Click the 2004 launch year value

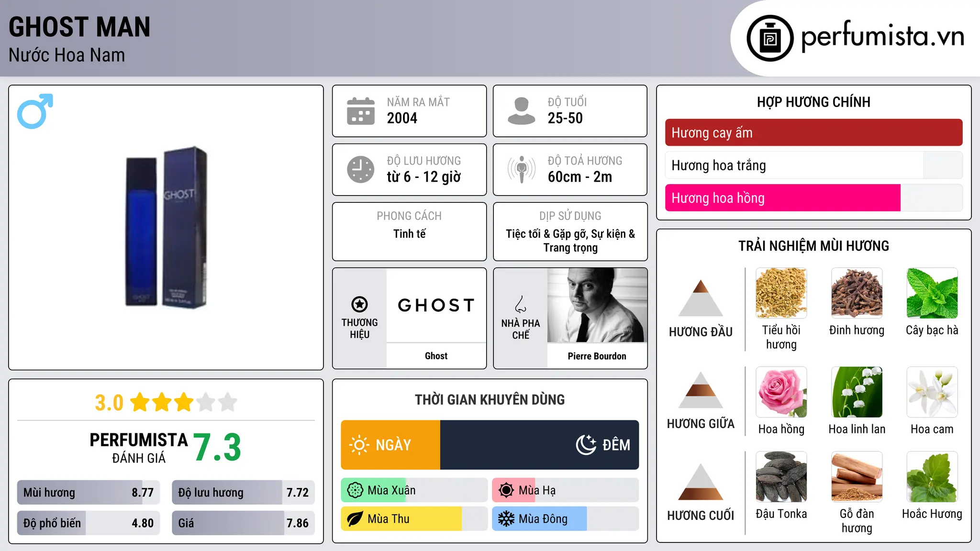click(x=402, y=118)
